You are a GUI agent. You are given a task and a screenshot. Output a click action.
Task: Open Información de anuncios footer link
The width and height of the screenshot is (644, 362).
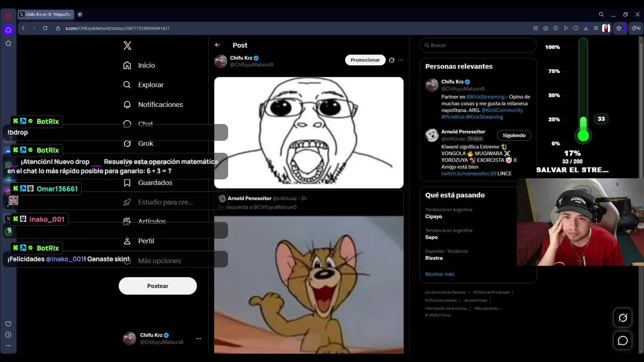click(446, 309)
